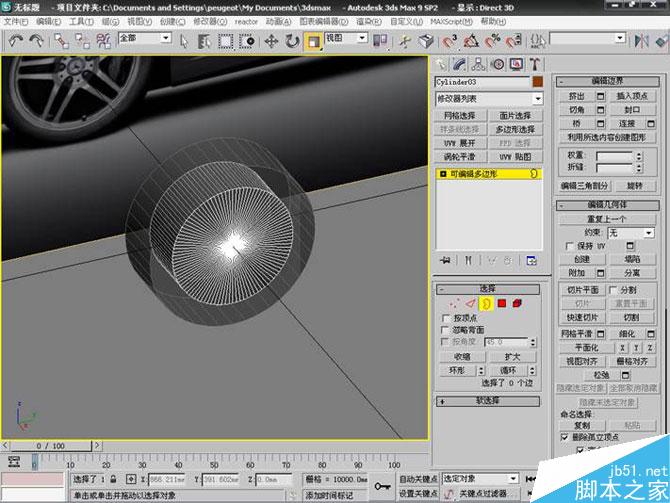
Task: Choose the Element sub-object level icon
Action: click(517, 303)
